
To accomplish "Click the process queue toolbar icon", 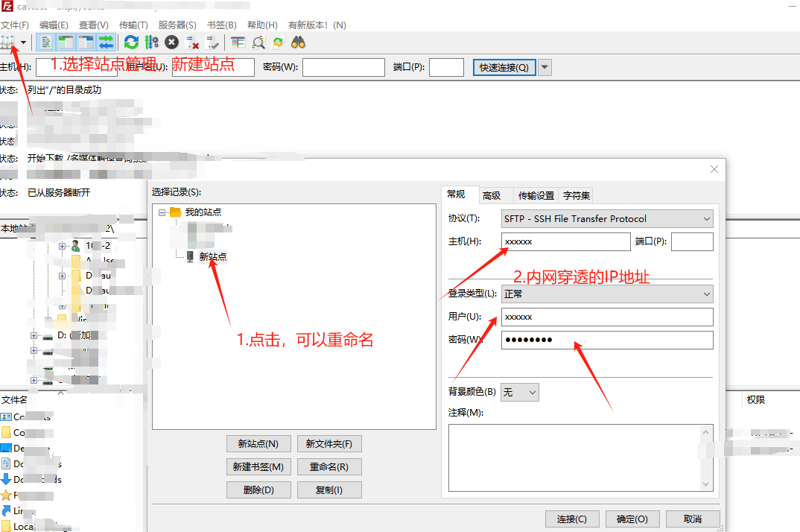I will [152, 42].
